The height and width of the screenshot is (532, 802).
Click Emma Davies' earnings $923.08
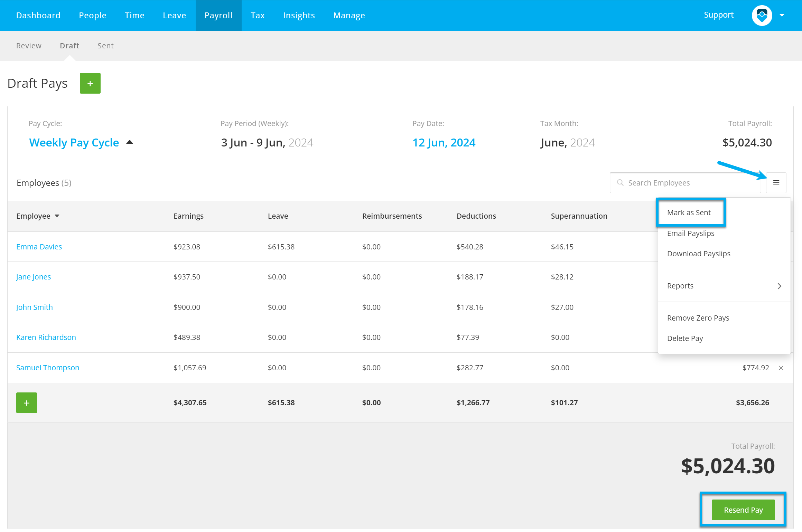click(x=187, y=247)
